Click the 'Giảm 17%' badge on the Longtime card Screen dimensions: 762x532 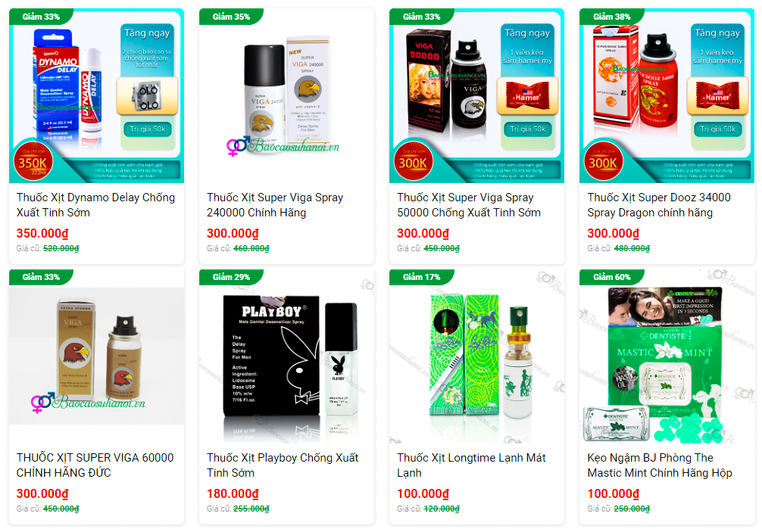click(421, 277)
